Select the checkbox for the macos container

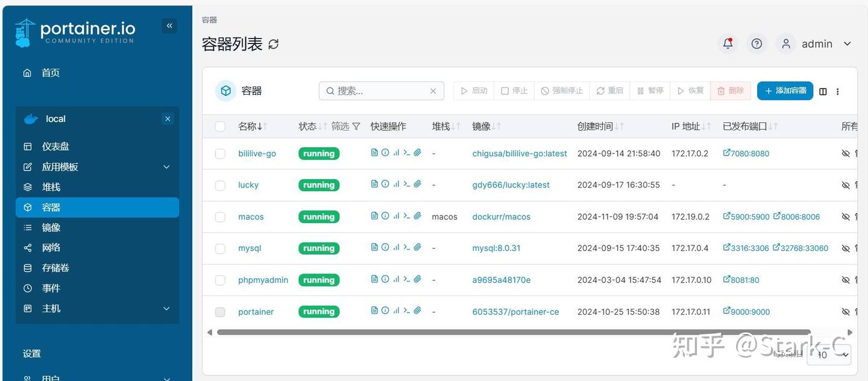pos(220,216)
